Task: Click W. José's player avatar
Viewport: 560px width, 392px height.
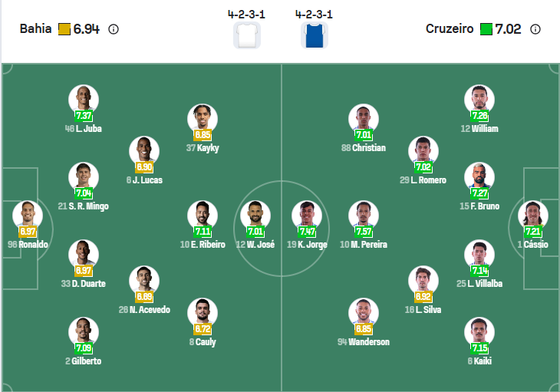Action: click(255, 216)
